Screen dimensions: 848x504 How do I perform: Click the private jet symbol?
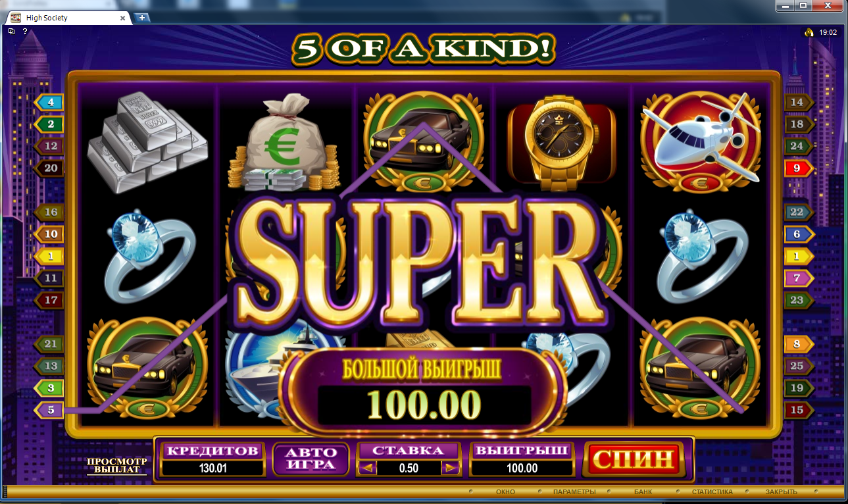click(x=700, y=141)
